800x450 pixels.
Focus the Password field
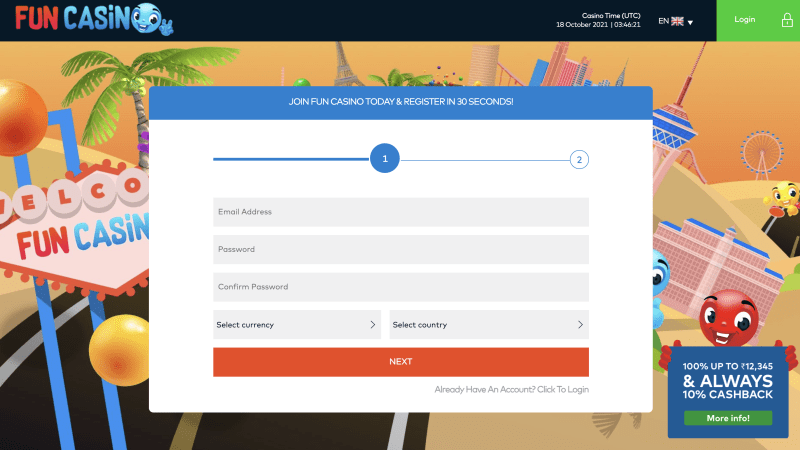(x=401, y=249)
